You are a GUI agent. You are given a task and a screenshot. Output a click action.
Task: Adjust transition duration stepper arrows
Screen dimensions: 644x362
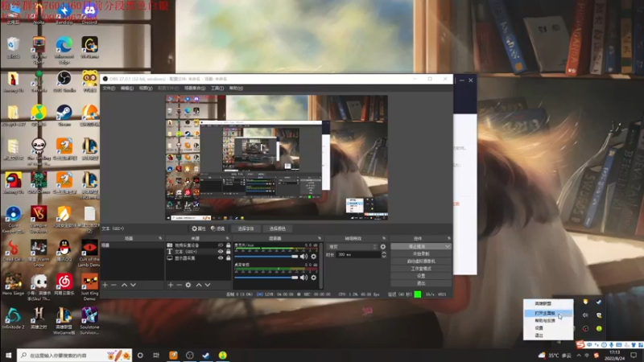(x=384, y=254)
